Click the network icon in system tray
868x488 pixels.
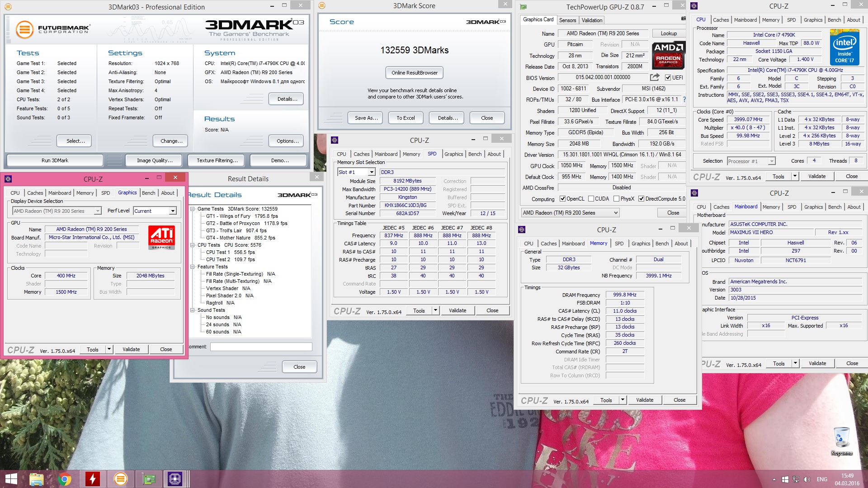(x=796, y=479)
